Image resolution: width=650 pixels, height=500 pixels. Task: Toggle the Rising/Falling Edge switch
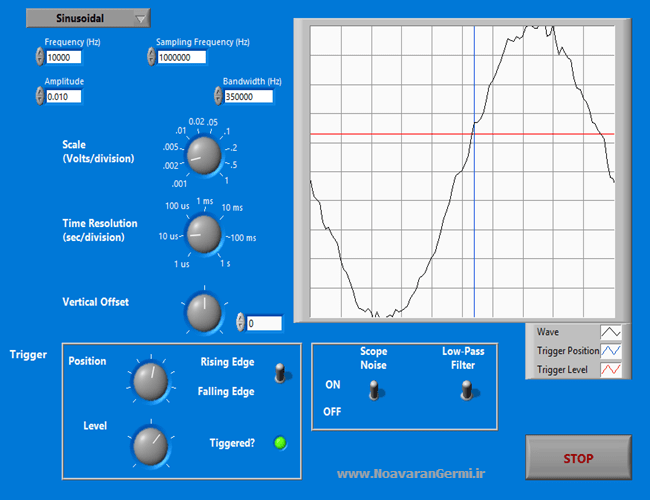[x=281, y=373]
